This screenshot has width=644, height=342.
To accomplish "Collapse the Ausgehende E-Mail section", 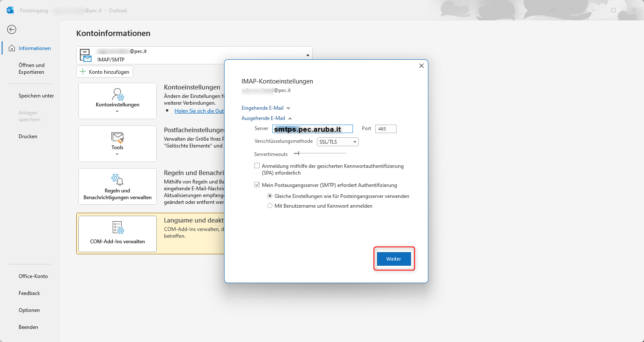I will click(266, 118).
